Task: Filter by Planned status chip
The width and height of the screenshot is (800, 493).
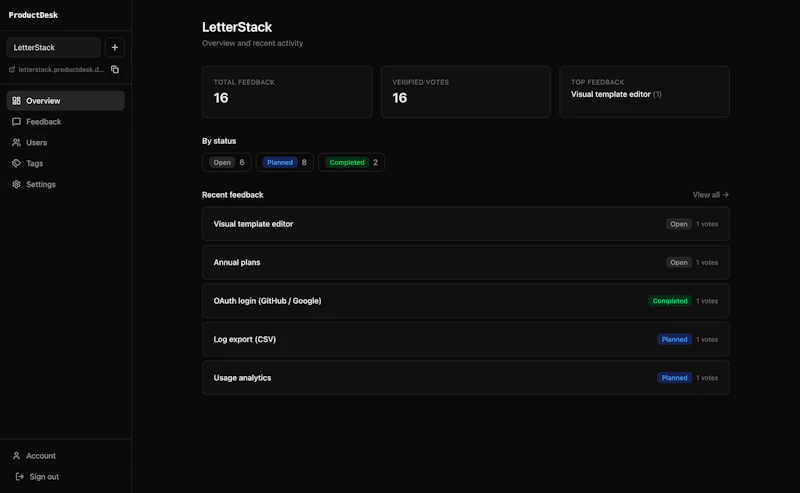Action: click(285, 162)
